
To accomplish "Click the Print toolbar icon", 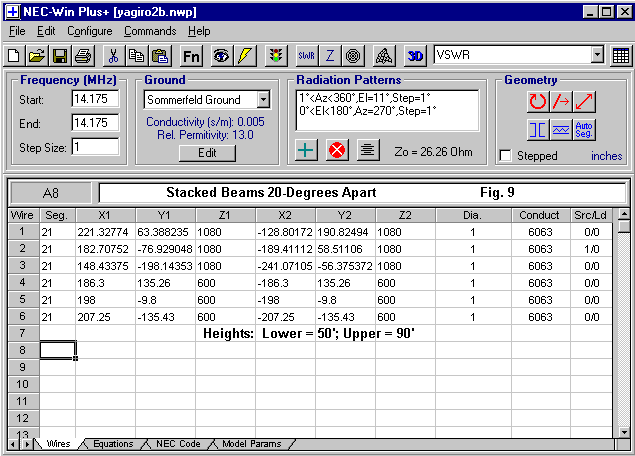I will (x=82, y=55).
